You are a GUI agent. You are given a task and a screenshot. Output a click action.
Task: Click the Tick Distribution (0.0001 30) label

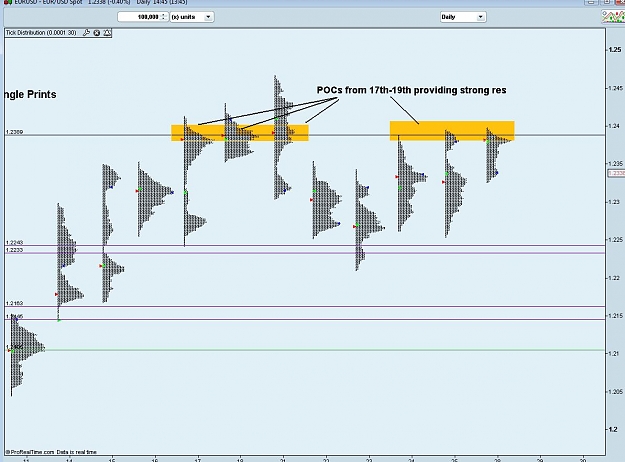[41, 33]
